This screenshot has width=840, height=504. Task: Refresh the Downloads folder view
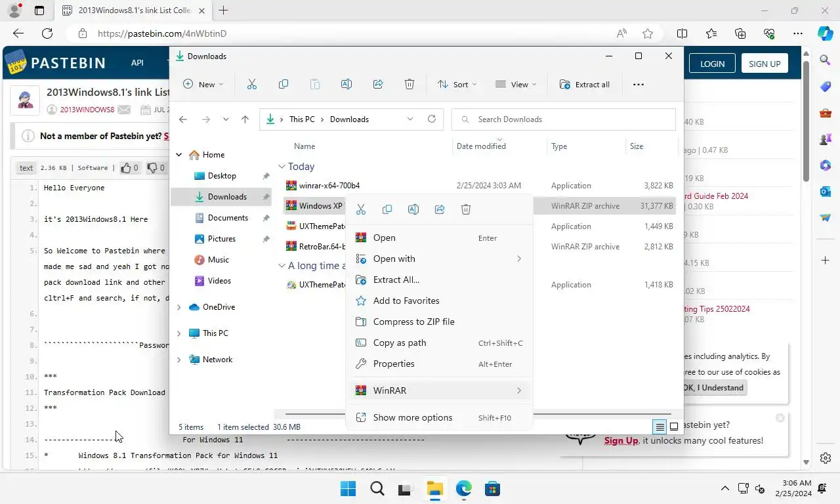(x=432, y=119)
